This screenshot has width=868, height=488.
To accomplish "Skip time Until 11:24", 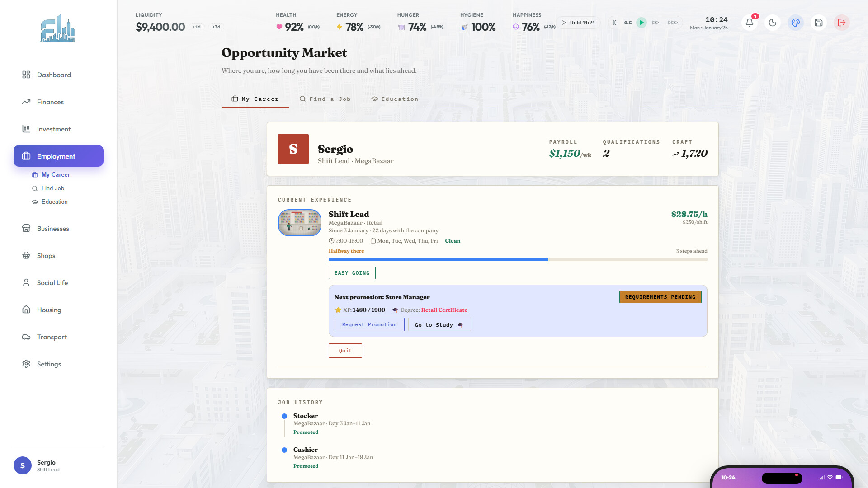I will [x=578, y=23].
